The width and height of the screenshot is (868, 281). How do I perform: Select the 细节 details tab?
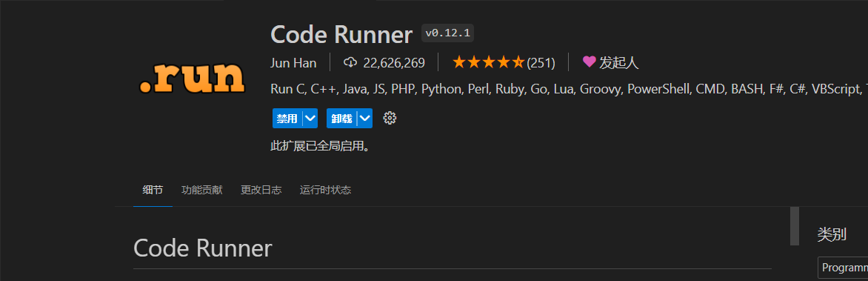(153, 190)
